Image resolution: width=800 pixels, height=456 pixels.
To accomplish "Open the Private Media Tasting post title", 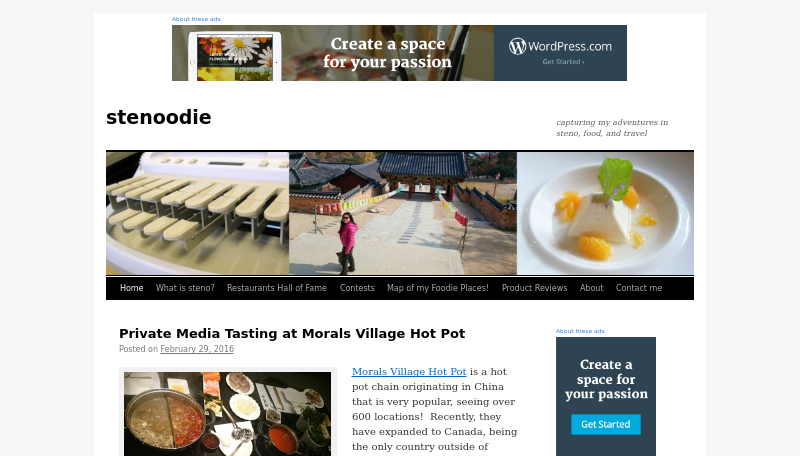I will pyautogui.click(x=292, y=334).
